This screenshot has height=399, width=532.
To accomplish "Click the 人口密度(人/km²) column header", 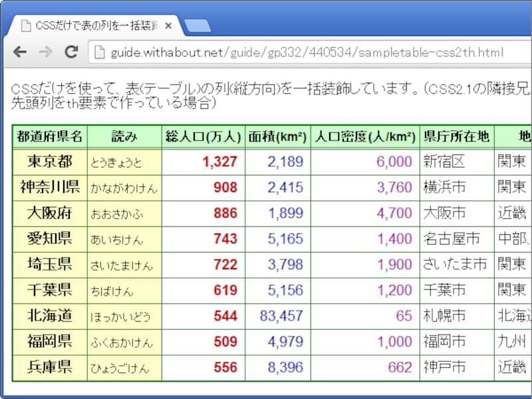I will pyautogui.click(x=364, y=134).
